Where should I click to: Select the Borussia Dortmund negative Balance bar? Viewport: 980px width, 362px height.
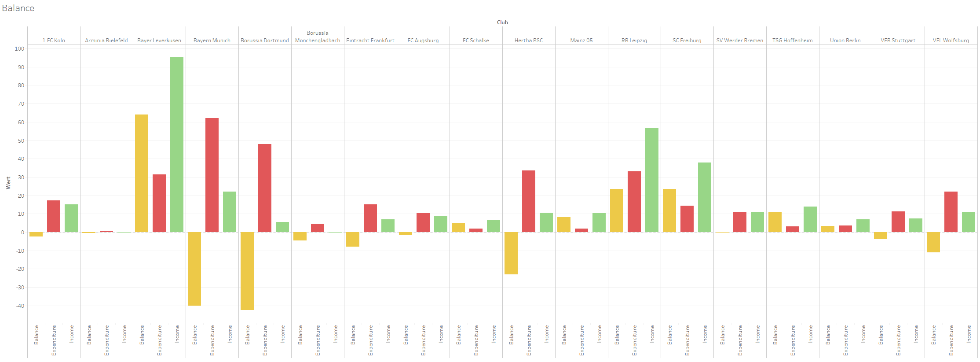[247, 271]
